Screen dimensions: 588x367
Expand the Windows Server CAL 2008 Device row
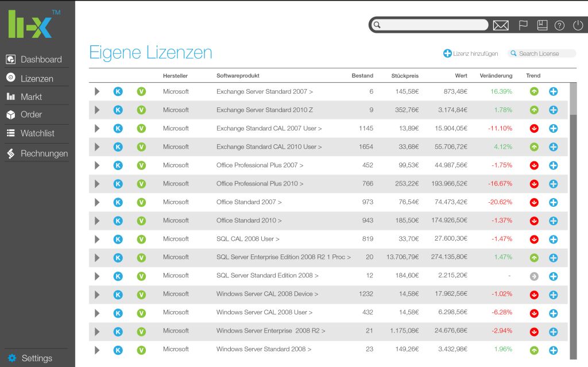tap(97, 295)
